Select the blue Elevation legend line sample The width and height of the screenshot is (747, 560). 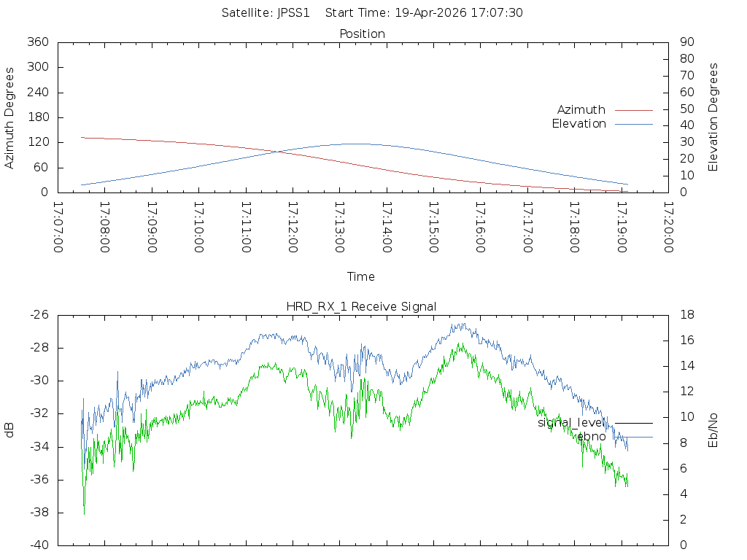[633, 124]
